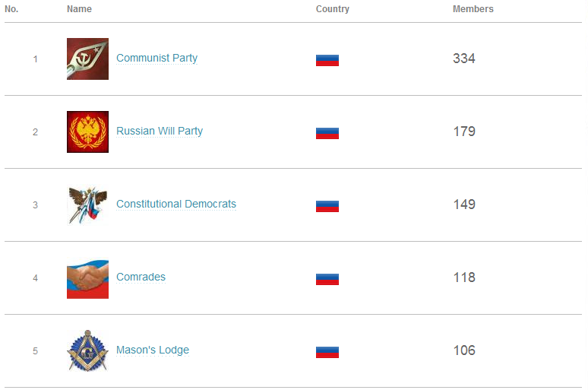The image size is (588, 390).
Task: Open the Mason's Lodge link
Action: pos(153,350)
